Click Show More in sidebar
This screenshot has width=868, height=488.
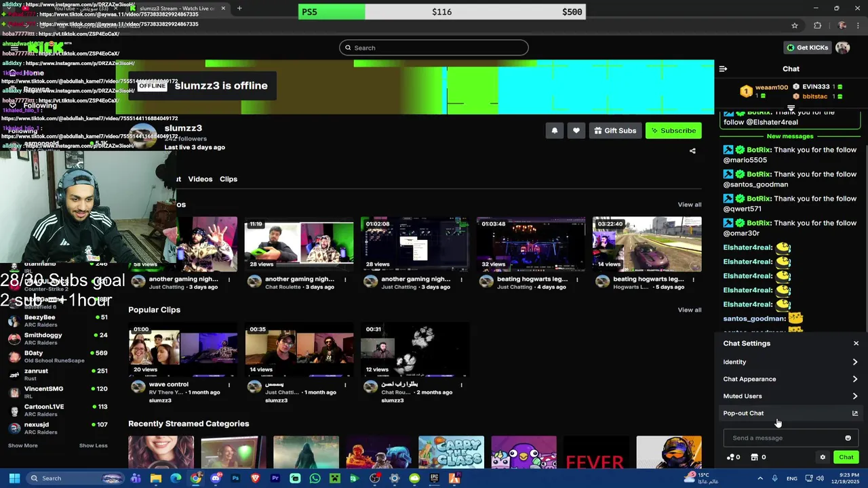pos(22,445)
